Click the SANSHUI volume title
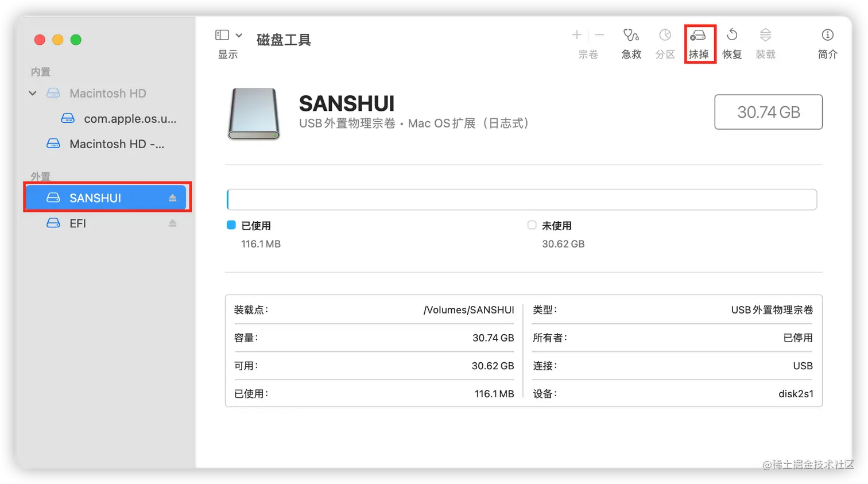868x484 pixels. pos(347,104)
